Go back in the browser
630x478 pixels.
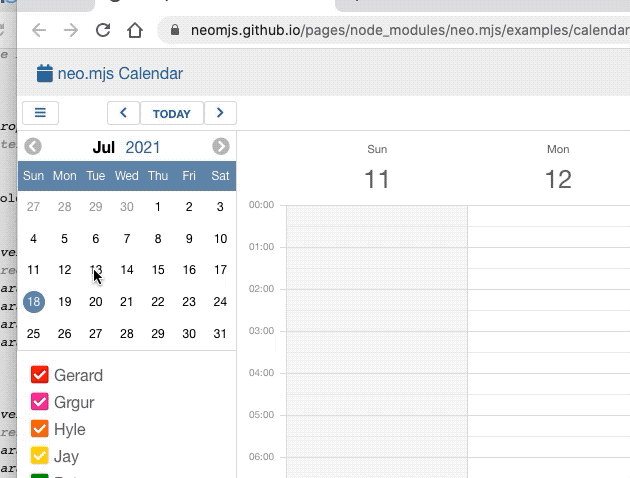[39, 30]
